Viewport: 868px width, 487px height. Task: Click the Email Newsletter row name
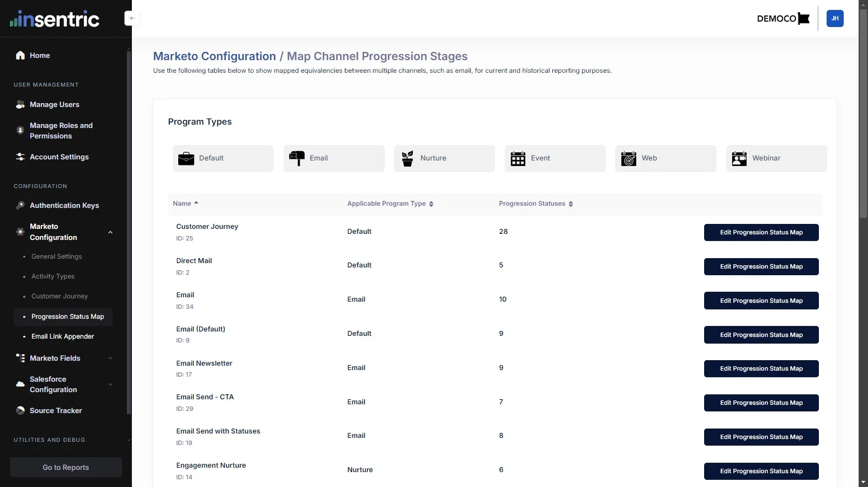click(204, 363)
